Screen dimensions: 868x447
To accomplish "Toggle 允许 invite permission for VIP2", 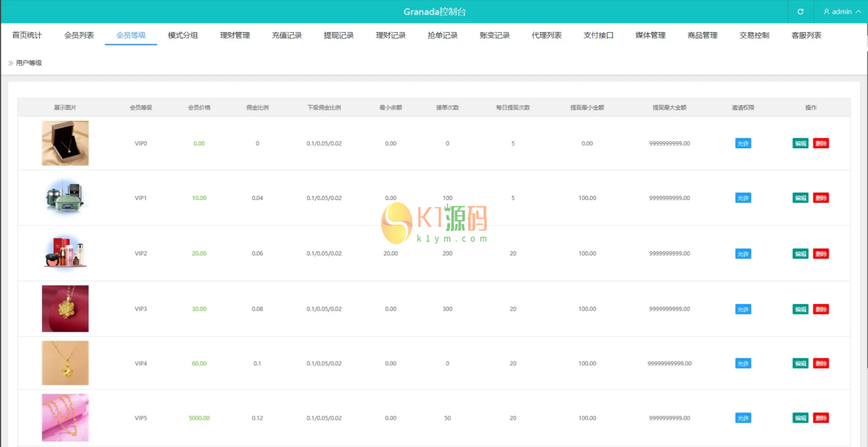I will tap(743, 254).
